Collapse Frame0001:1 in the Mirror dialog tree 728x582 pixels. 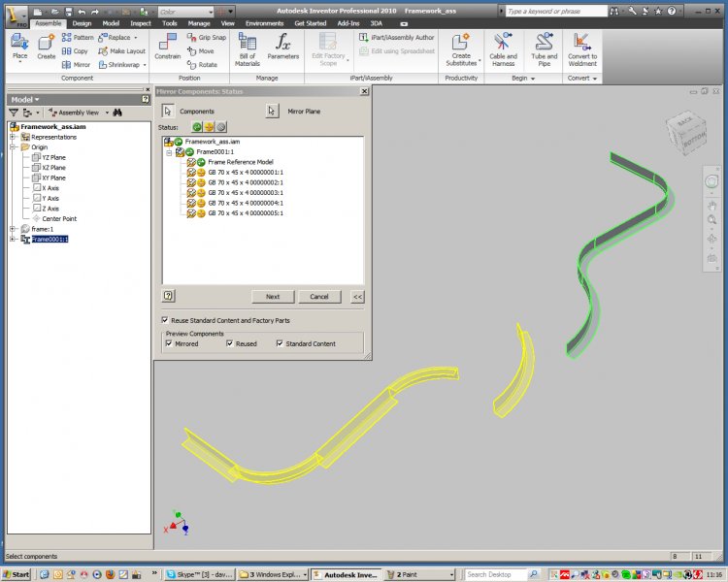click(169, 152)
